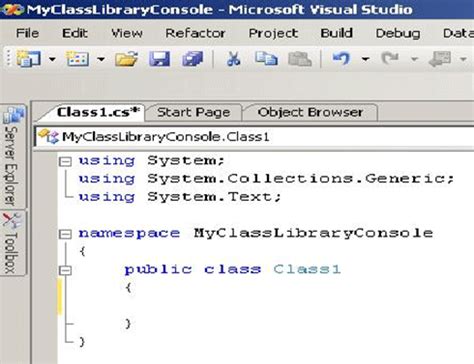Click the Copy toolbar icon
The image size is (474, 364).
[266, 59]
